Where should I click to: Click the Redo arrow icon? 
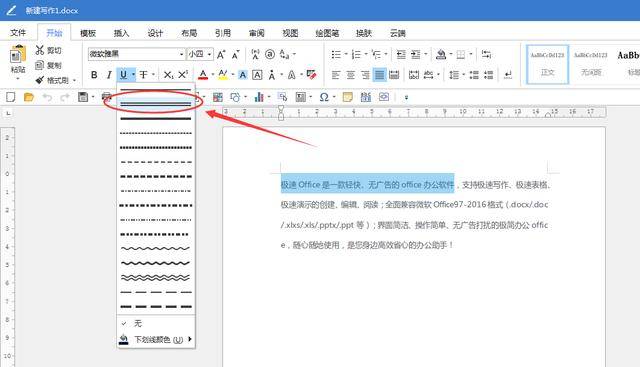pos(65,97)
